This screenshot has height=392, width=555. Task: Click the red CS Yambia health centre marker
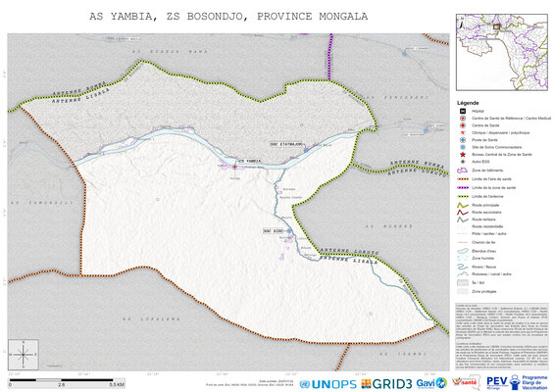[x=234, y=167]
